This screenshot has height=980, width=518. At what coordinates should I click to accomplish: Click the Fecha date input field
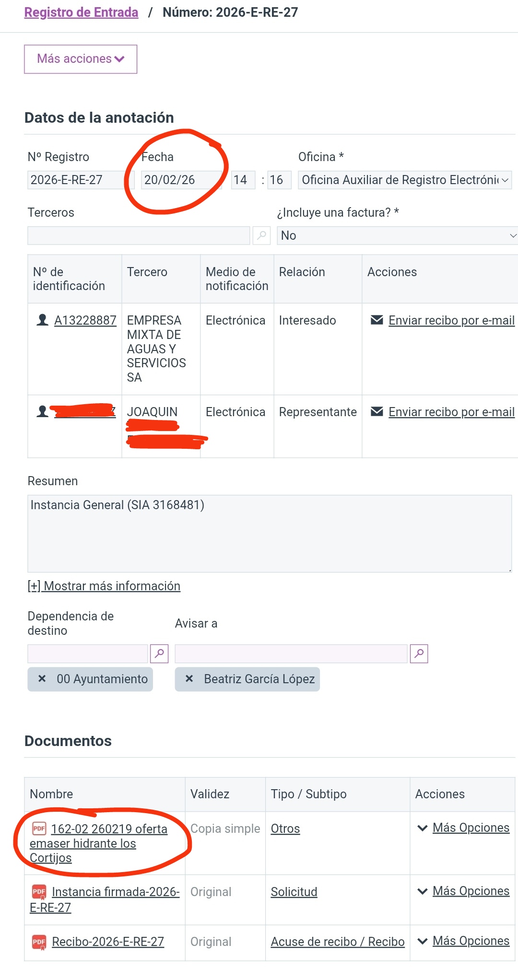point(180,180)
